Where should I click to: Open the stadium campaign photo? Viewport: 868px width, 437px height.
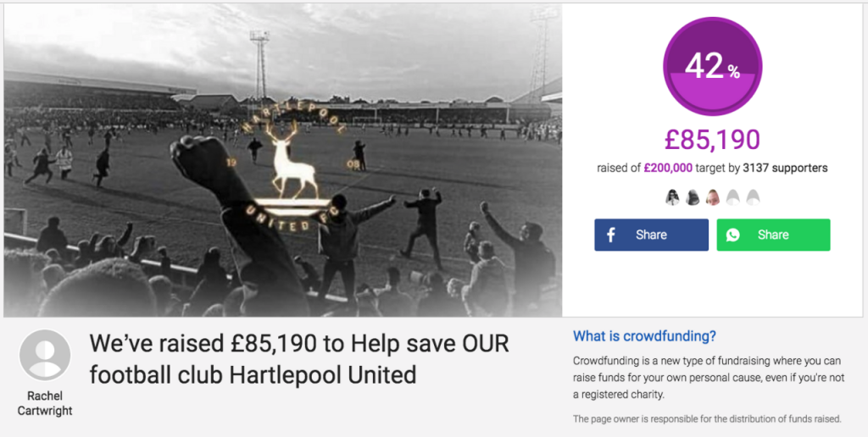click(x=283, y=160)
